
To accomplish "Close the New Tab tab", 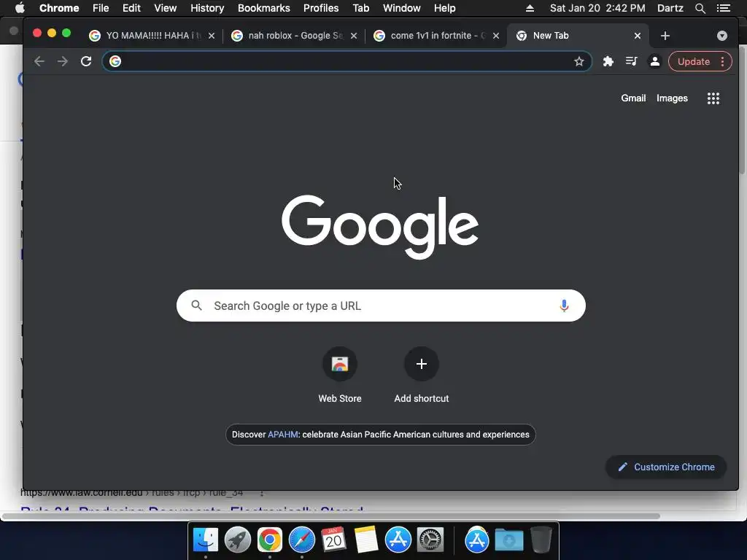I will (638, 36).
